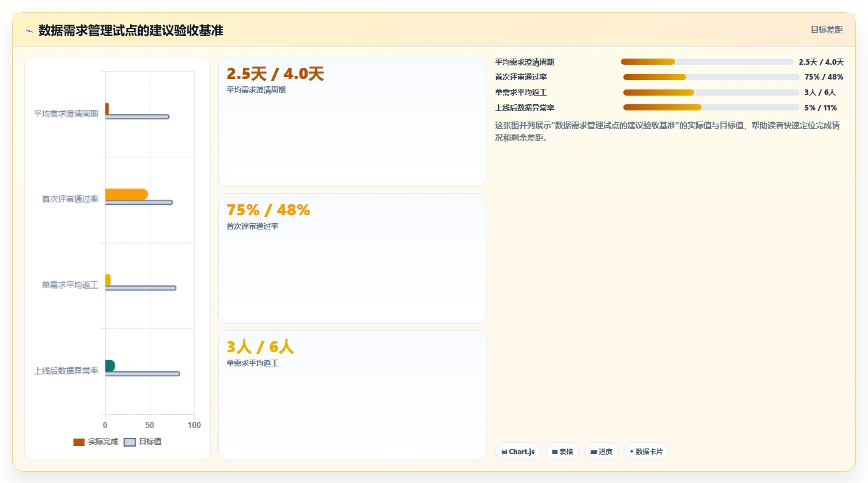Click the 首次评审通过率 caption in the data card
Viewport: 868px width, 483px height.
pyautogui.click(x=252, y=226)
